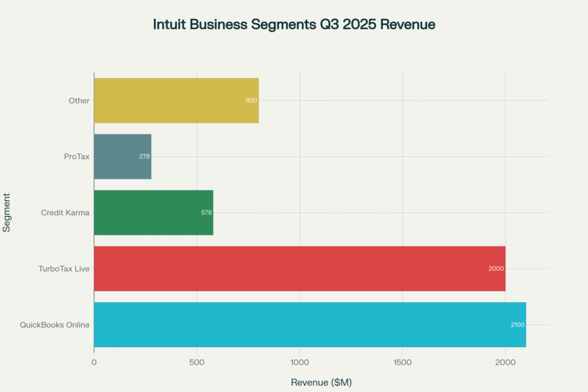This screenshot has height=392, width=588.
Task: Select the red TurboTax Live bar
Action: pyautogui.click(x=300, y=269)
